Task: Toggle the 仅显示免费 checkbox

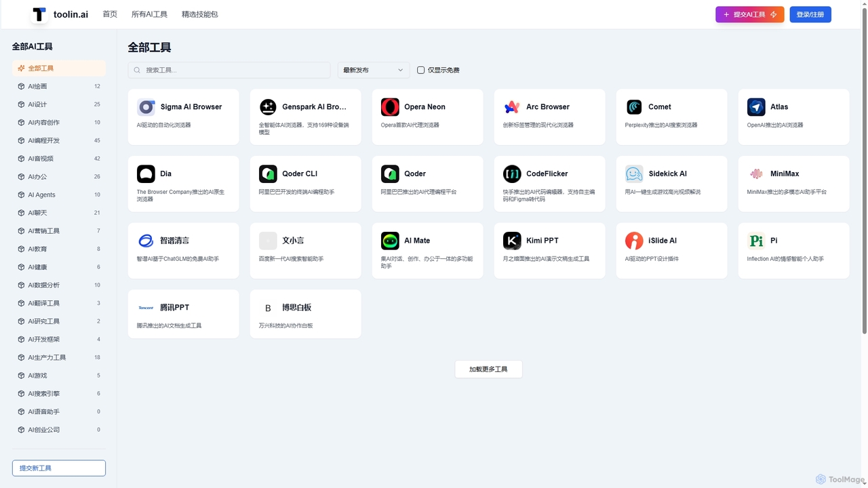Action: click(x=420, y=70)
